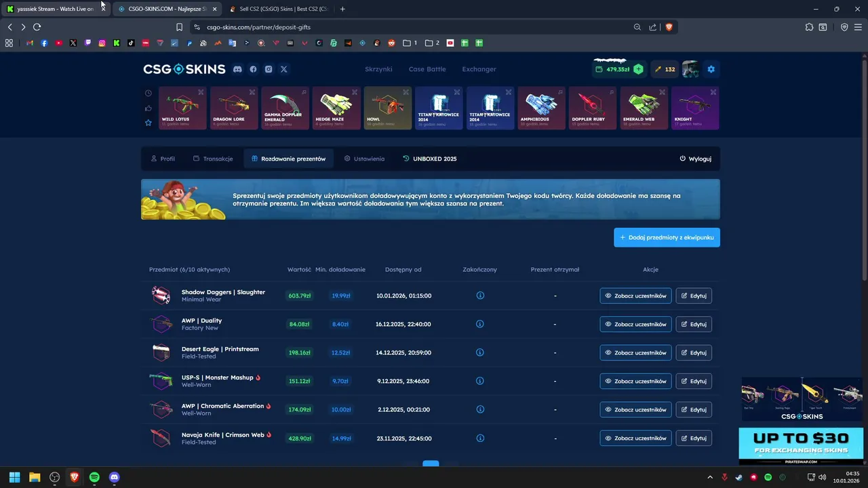Click the Wild Lotus drop card
Screen dimensions: 868x488
click(182, 108)
